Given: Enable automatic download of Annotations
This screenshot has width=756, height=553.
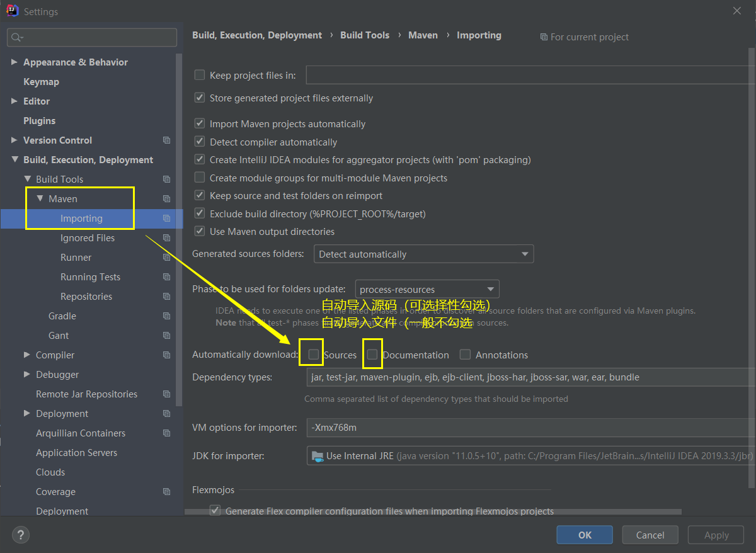Looking at the screenshot, I should (x=465, y=355).
